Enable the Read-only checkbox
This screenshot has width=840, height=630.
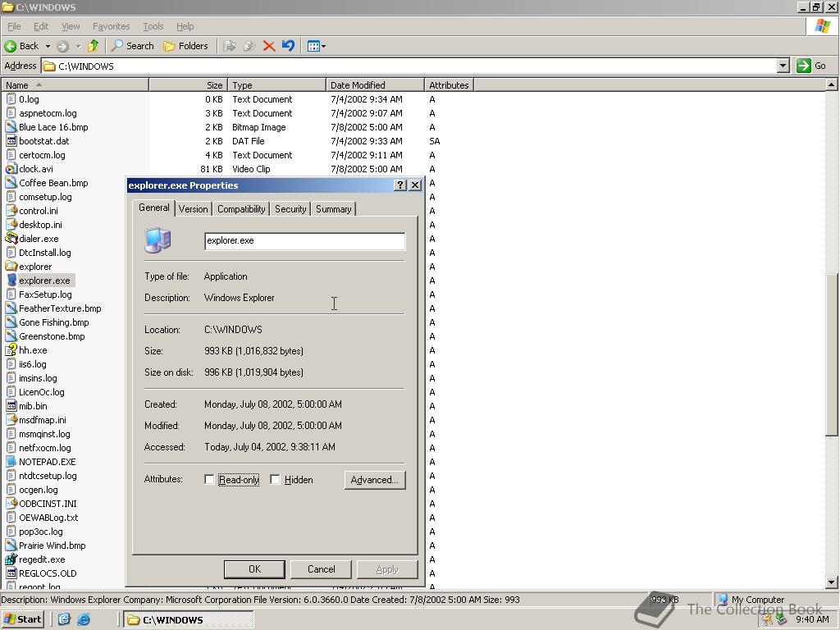(x=209, y=480)
